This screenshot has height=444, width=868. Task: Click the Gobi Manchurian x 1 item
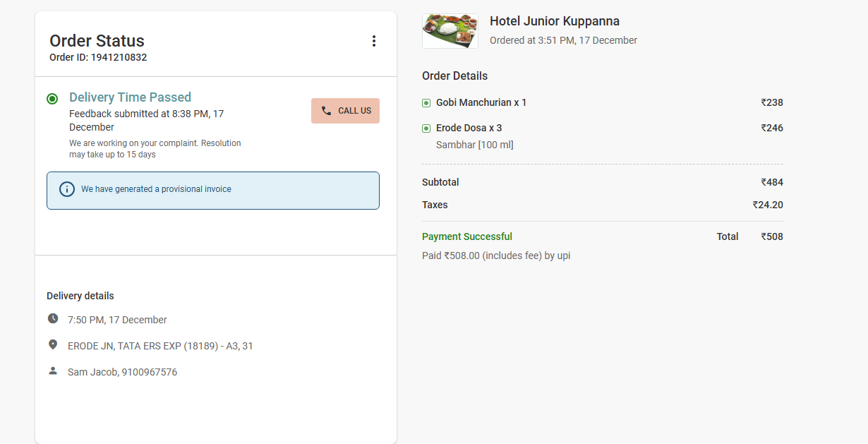tap(481, 102)
